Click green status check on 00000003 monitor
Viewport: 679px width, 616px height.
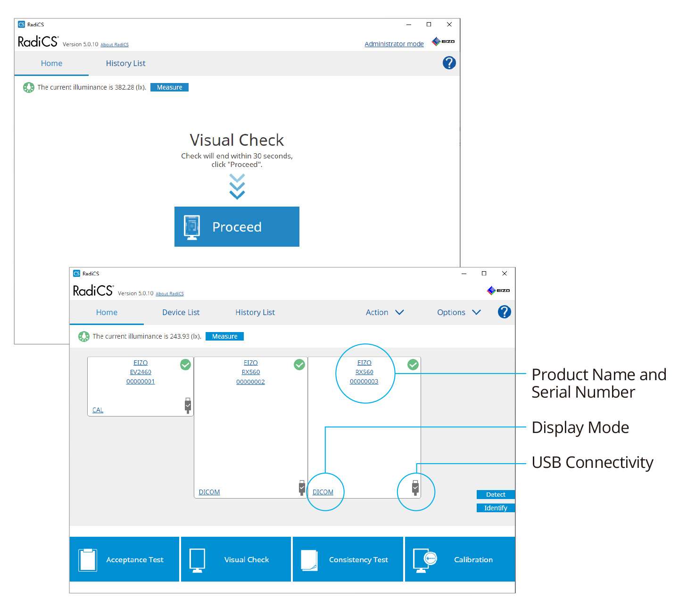coord(413,365)
